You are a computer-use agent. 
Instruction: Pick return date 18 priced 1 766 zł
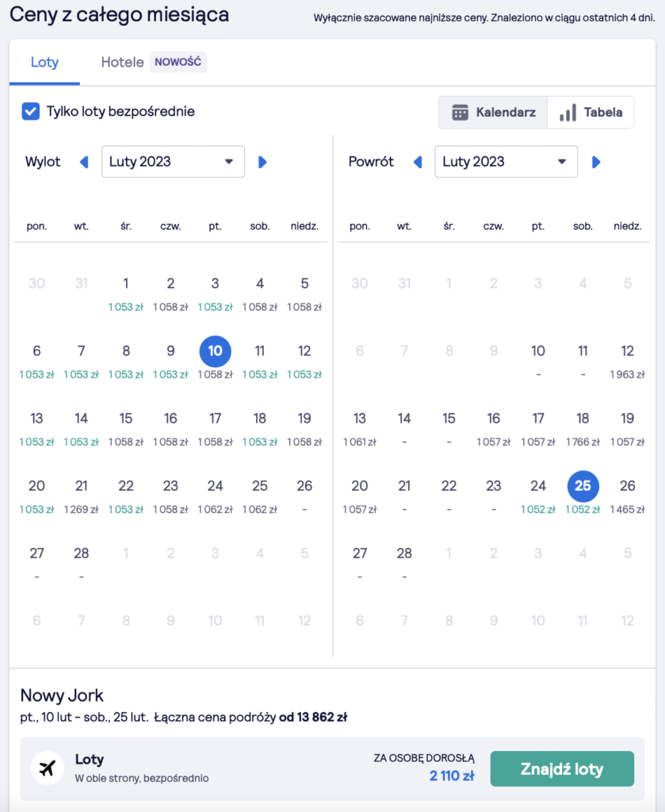(x=583, y=427)
